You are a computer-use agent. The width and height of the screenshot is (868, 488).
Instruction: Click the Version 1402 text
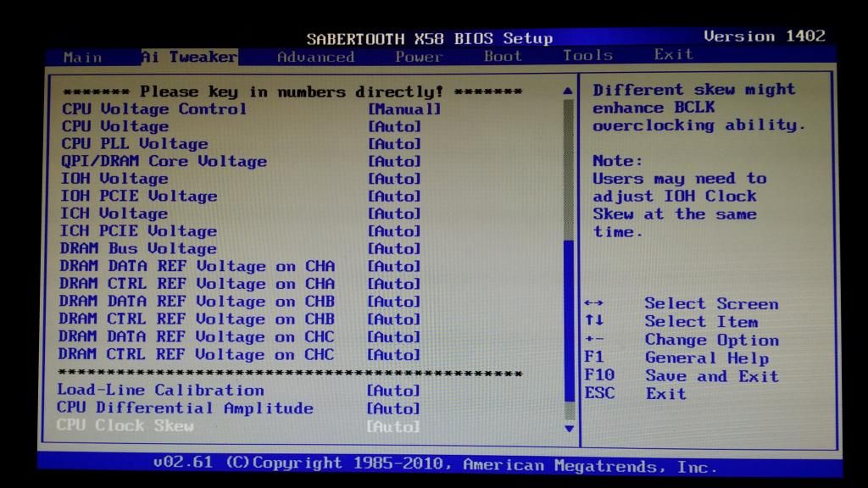(x=765, y=36)
